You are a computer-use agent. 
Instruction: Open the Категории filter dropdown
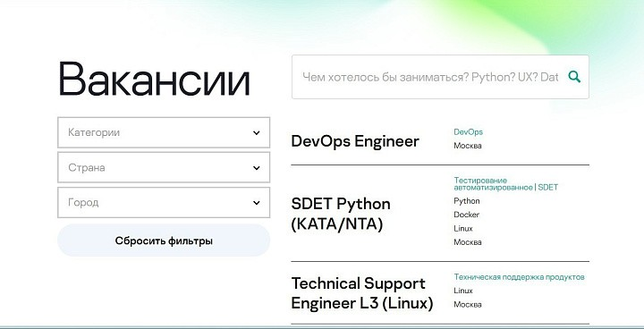pos(164,132)
